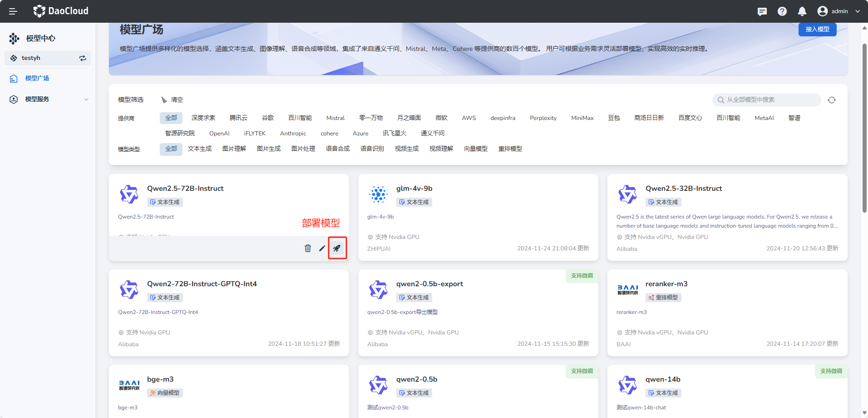Image resolution: width=868 pixels, height=418 pixels.
Task: Toggle the hamburger navigation menu
Action: pyautogui.click(x=13, y=11)
